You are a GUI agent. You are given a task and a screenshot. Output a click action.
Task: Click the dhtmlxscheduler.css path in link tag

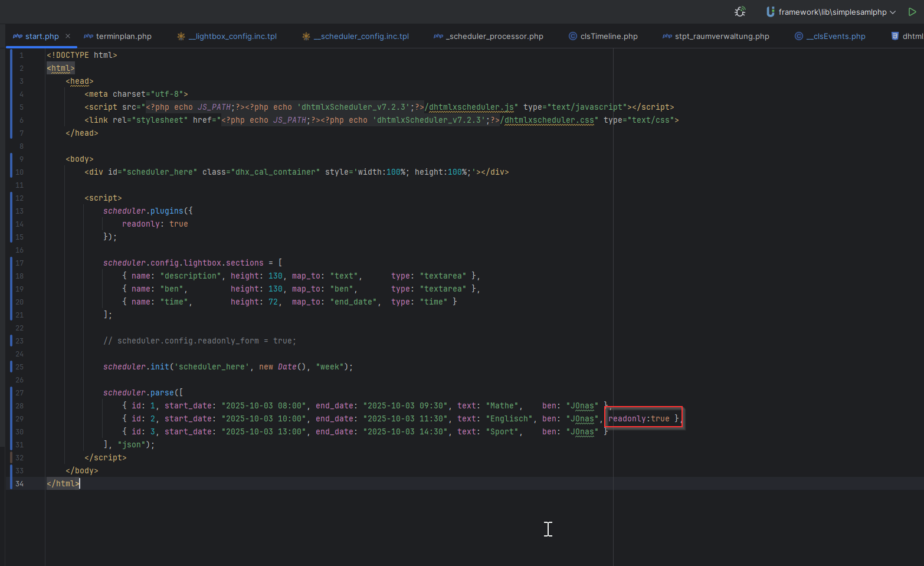pos(549,120)
